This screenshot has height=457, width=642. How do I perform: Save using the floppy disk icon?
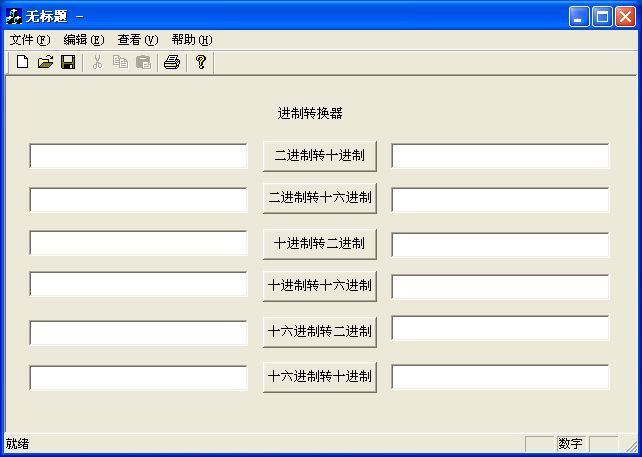coord(68,62)
